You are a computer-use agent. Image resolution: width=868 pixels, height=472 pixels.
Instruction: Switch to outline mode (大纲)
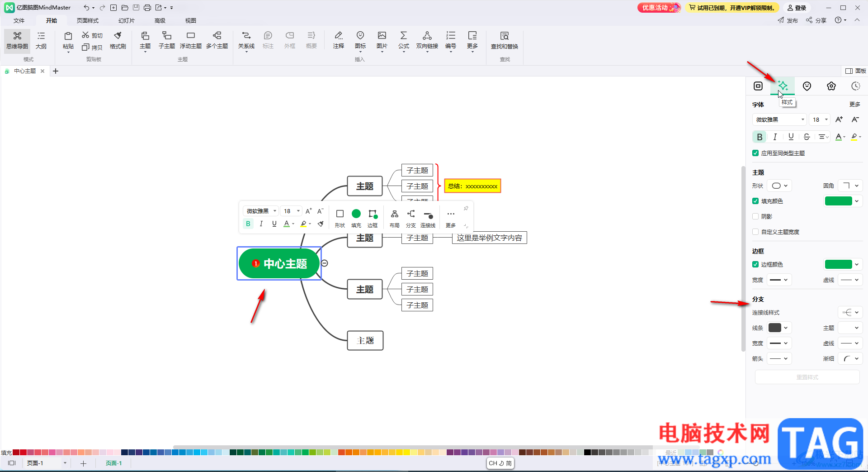41,41
